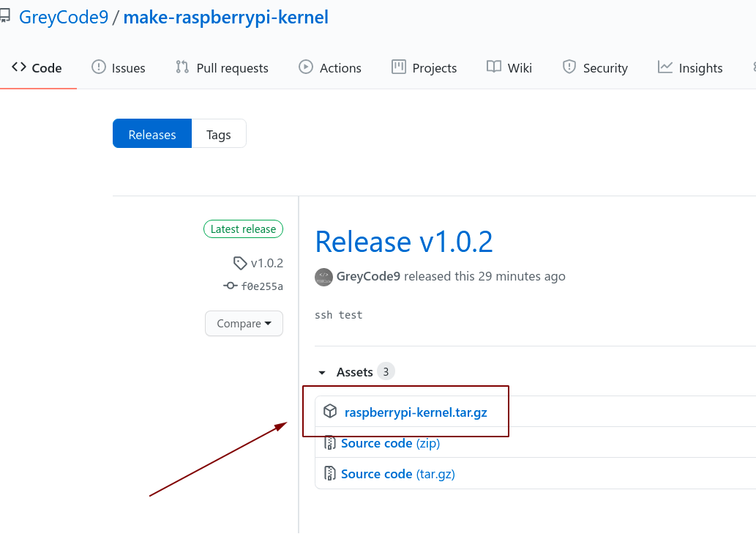Click the Pull requests branch icon
Viewport: 756px width, 553px height.
[182, 67]
